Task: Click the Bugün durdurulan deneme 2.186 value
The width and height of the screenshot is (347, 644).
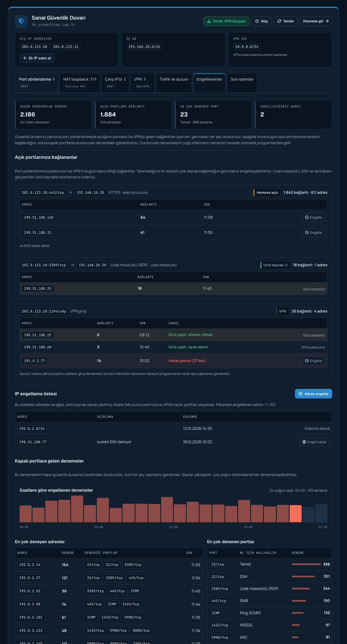Action: pyautogui.click(x=28, y=115)
